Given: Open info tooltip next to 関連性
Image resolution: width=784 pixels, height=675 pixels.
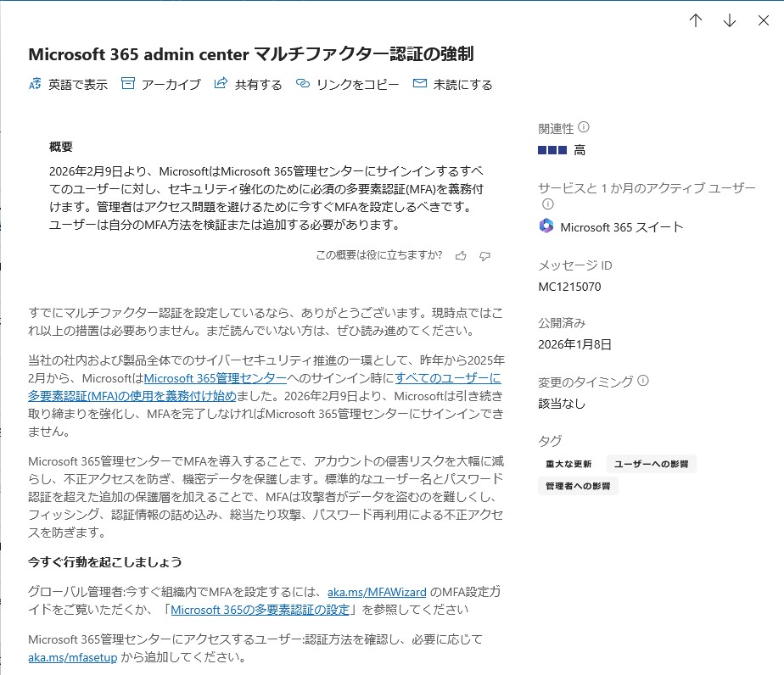Looking at the screenshot, I should click(x=584, y=127).
